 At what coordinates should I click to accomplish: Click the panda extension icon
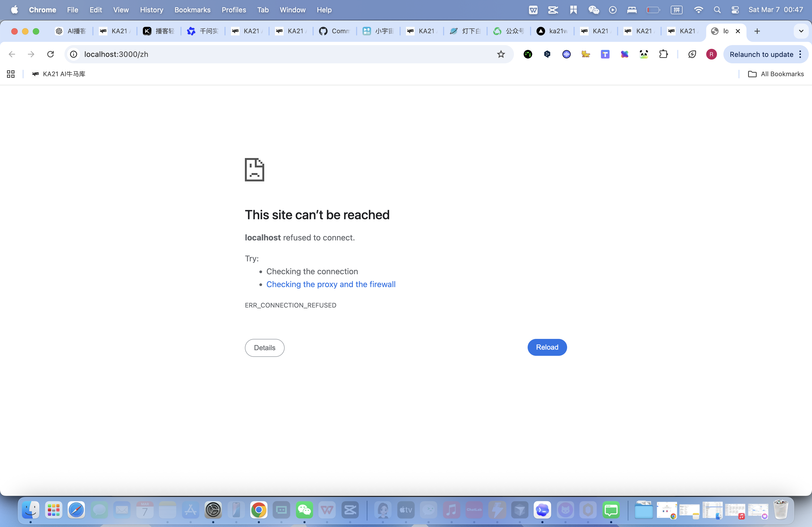pyautogui.click(x=644, y=54)
